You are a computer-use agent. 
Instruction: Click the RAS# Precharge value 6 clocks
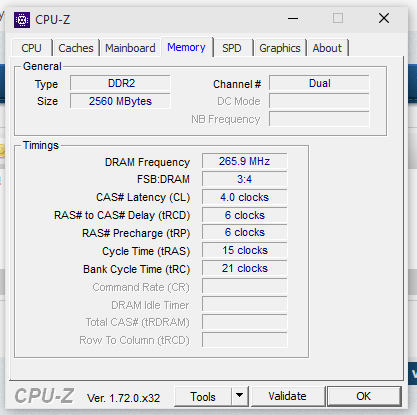pyautogui.click(x=244, y=232)
